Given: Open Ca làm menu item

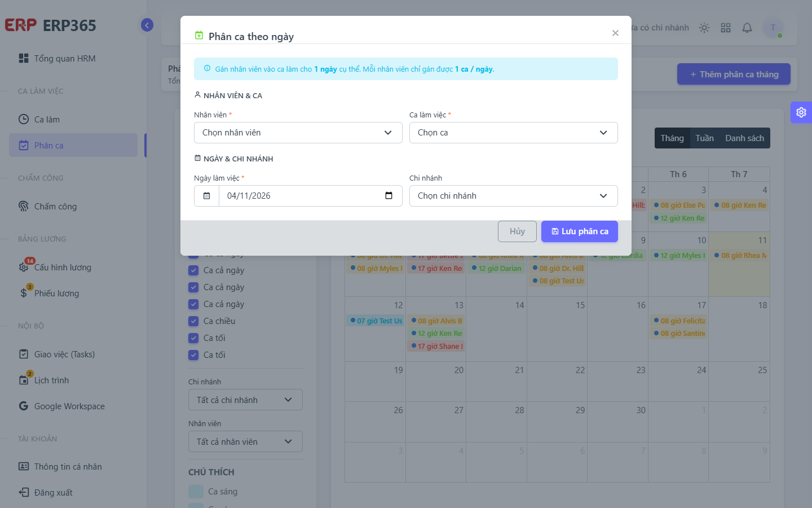Looking at the screenshot, I should tap(73, 119).
